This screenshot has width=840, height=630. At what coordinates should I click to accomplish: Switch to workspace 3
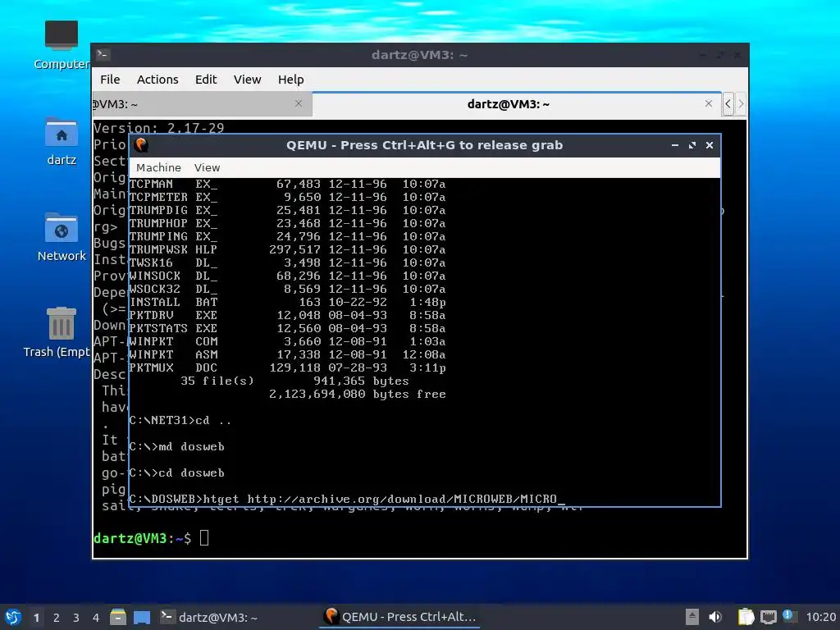pyautogui.click(x=76, y=618)
